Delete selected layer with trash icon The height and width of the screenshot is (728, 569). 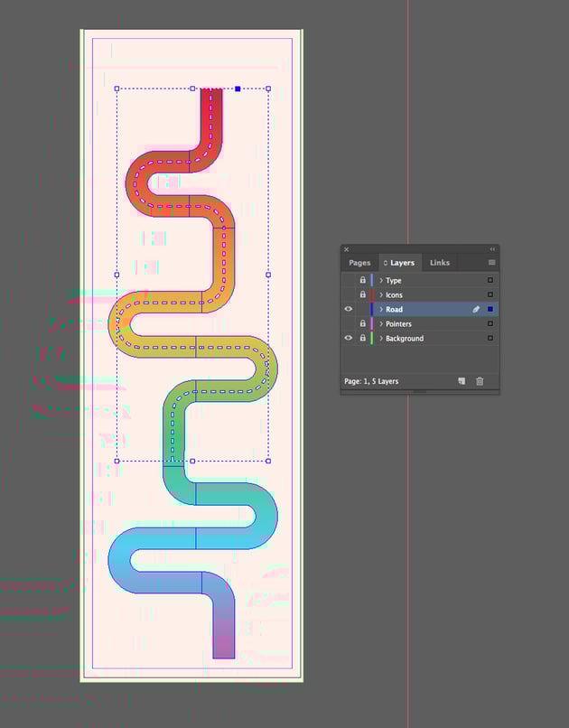480,381
